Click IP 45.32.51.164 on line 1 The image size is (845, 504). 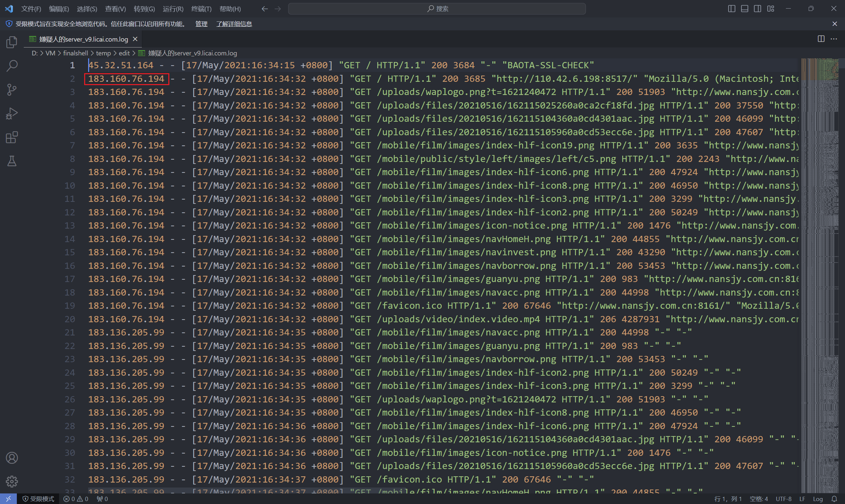tap(121, 65)
